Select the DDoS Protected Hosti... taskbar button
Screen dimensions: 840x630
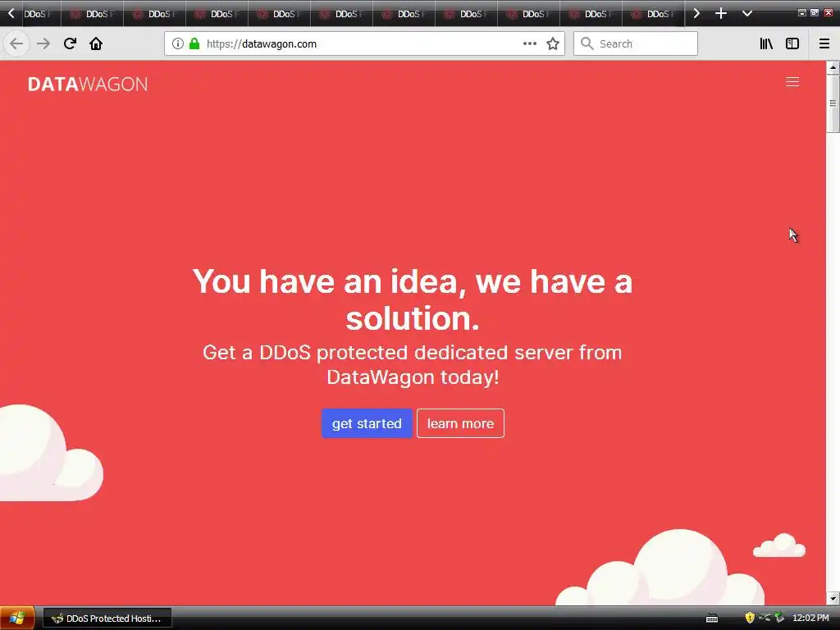[107, 619]
